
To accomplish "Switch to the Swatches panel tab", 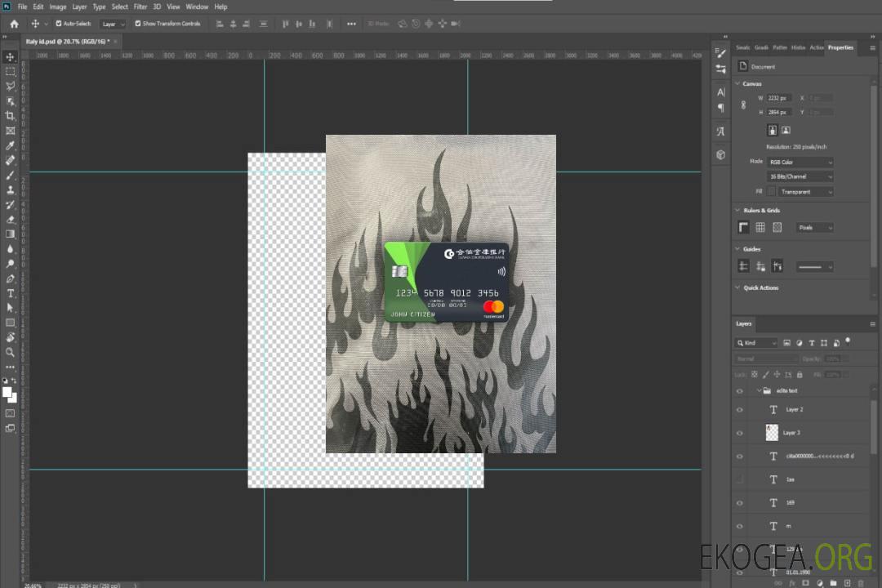I will [x=742, y=47].
